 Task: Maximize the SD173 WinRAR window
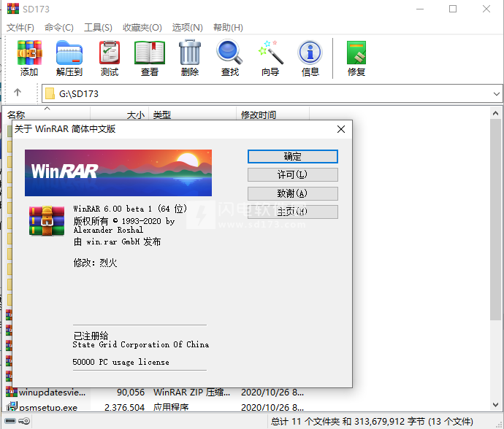tap(453, 9)
